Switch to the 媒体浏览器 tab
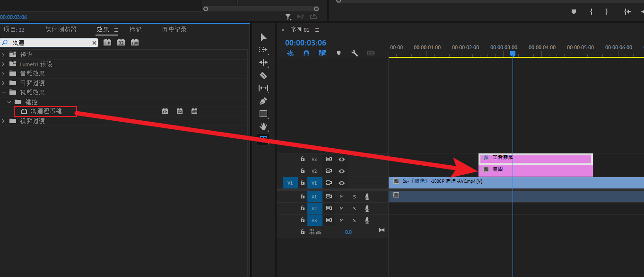The width and height of the screenshot is (644, 277). (61, 29)
